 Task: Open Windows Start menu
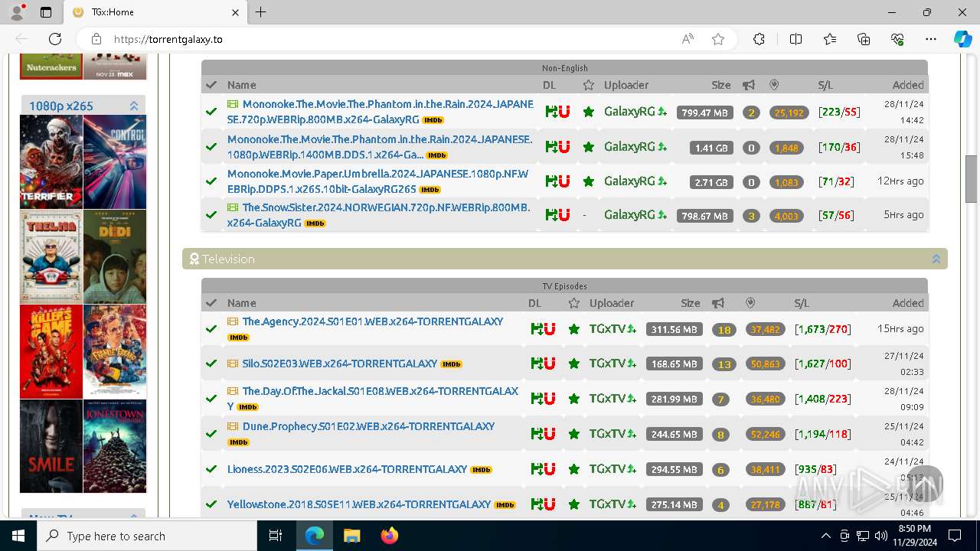(x=18, y=536)
